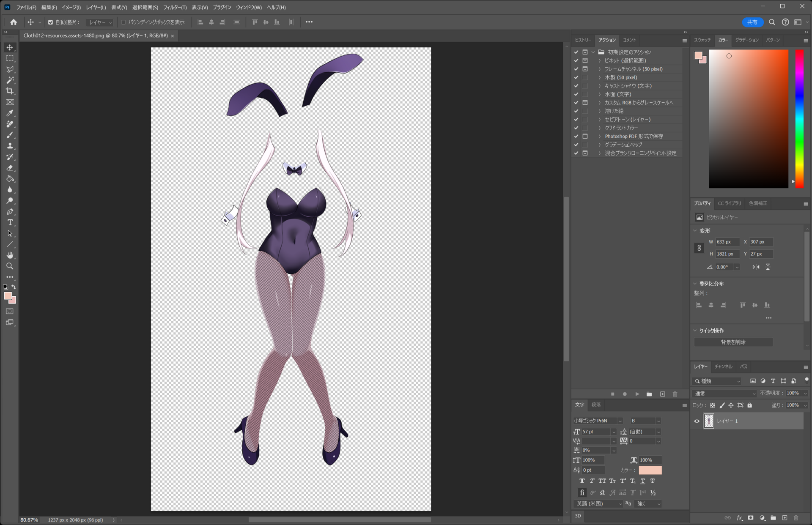Click delete layer trash icon
This screenshot has height=525, width=812.
tap(796, 518)
